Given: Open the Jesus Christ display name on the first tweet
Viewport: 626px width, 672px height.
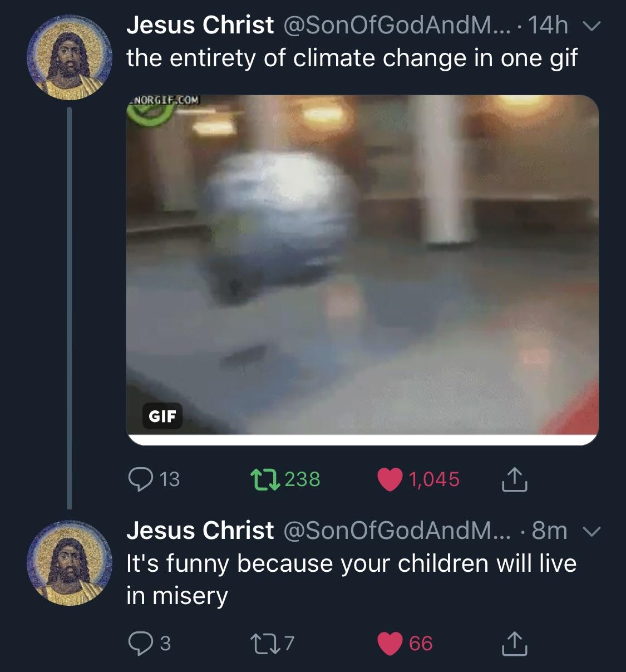Looking at the screenshot, I should pyautogui.click(x=200, y=25).
